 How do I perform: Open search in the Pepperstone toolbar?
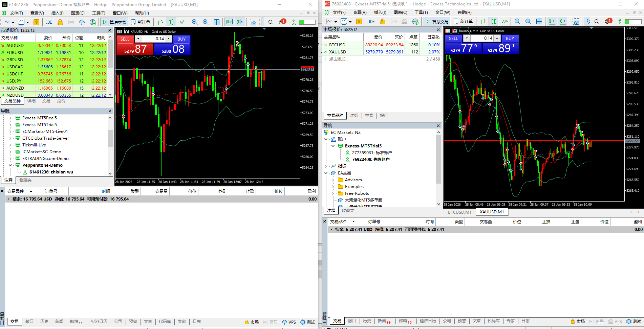pos(271,22)
